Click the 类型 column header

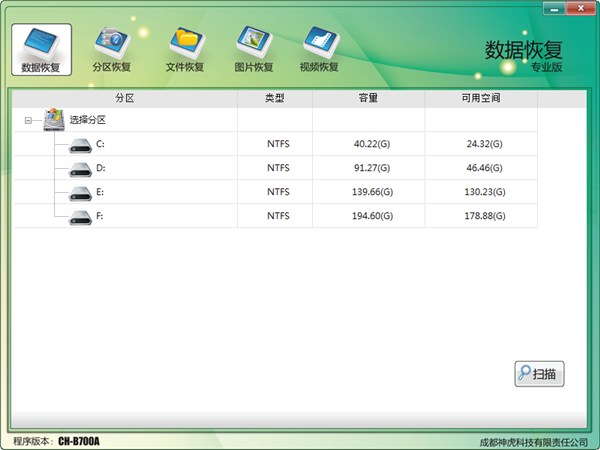tap(275, 98)
